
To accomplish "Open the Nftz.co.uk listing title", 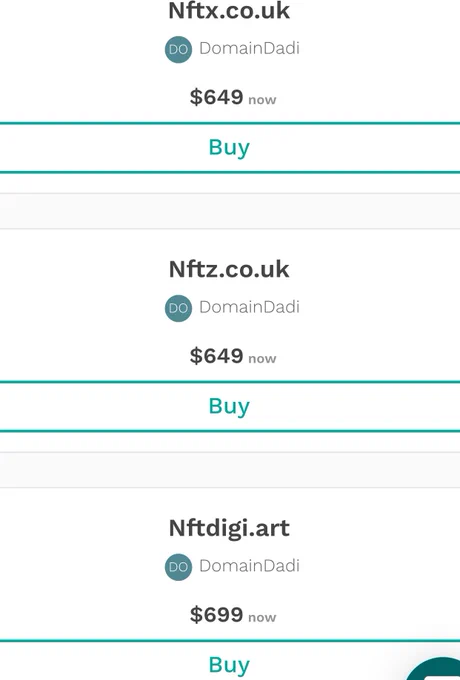I will (x=229, y=269).
